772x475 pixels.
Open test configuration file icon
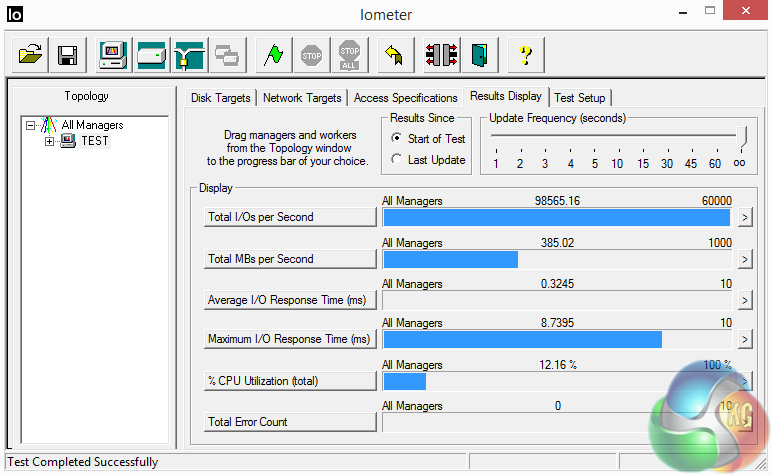tap(30, 55)
